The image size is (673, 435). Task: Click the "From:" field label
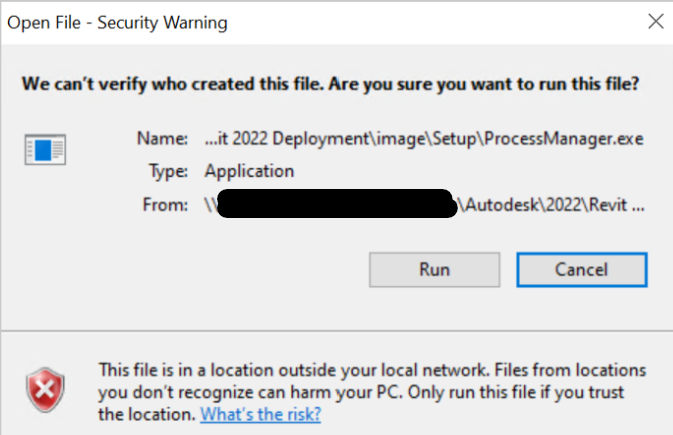click(164, 205)
